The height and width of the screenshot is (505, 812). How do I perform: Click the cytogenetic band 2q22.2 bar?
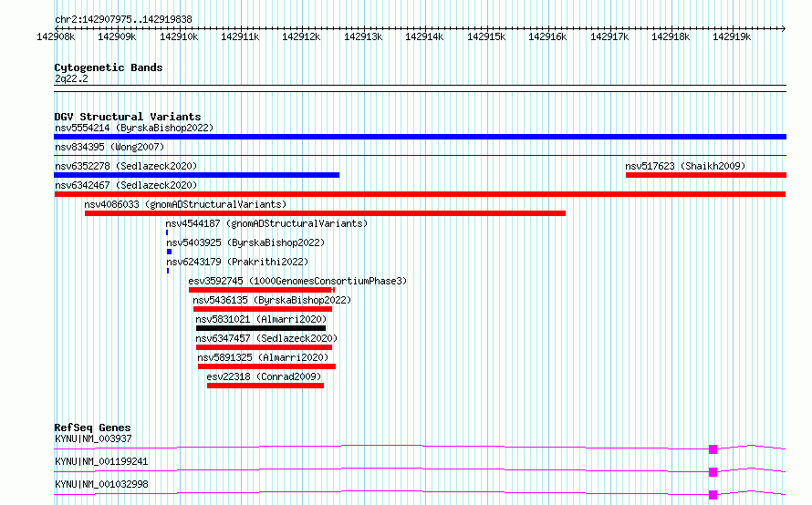(x=420, y=88)
